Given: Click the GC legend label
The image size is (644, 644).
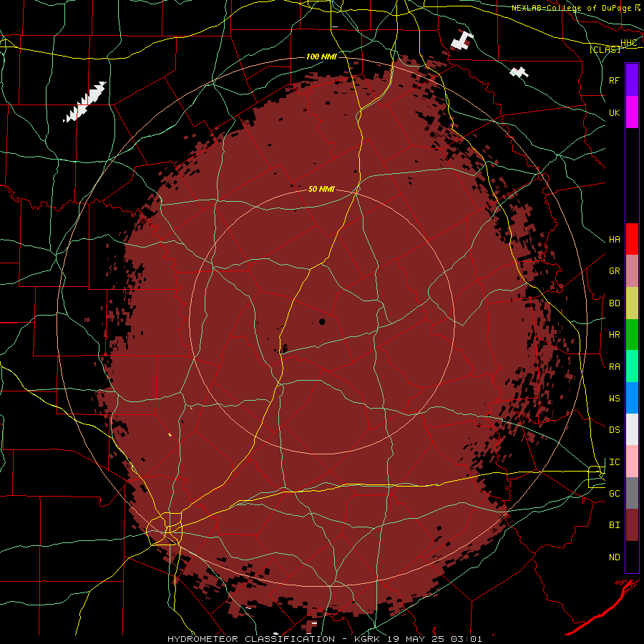Looking at the screenshot, I should click(x=614, y=494).
